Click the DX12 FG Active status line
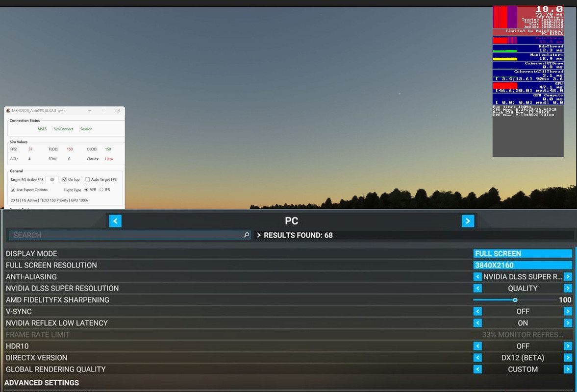This screenshot has height=392, width=577. point(49,200)
